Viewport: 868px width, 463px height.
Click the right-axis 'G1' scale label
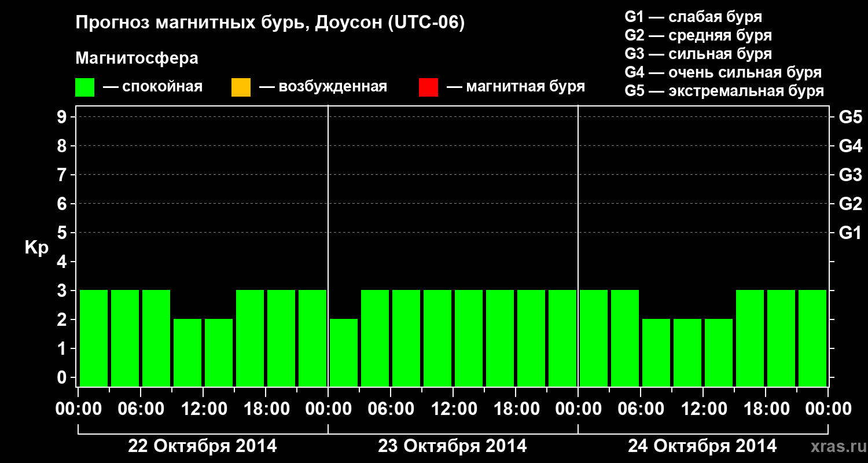pos(850,233)
